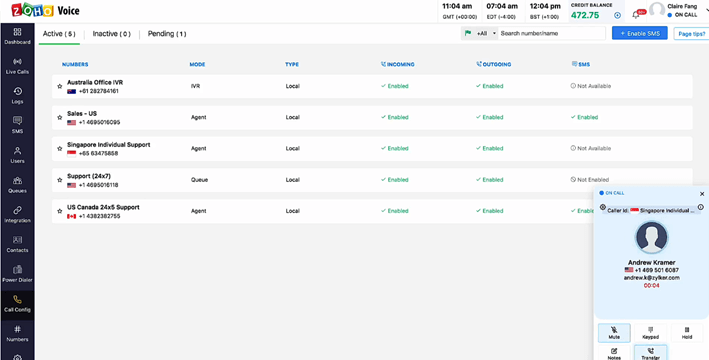
Task: Open the Australia Office IVR row name
Action: [95, 82]
